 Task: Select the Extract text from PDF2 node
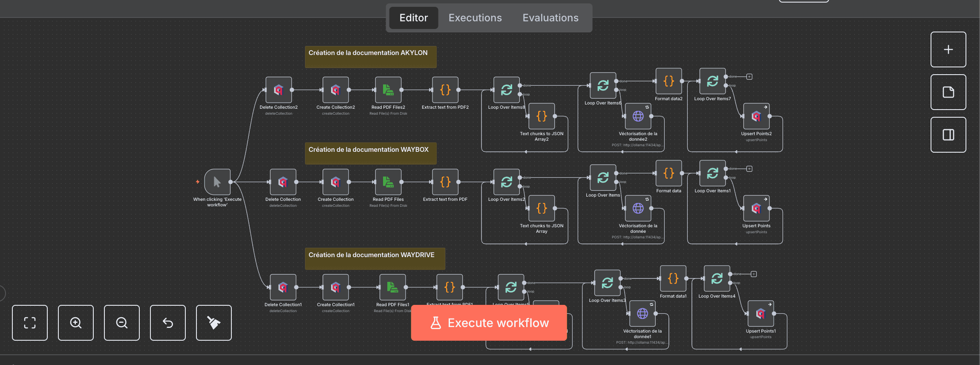tap(445, 90)
